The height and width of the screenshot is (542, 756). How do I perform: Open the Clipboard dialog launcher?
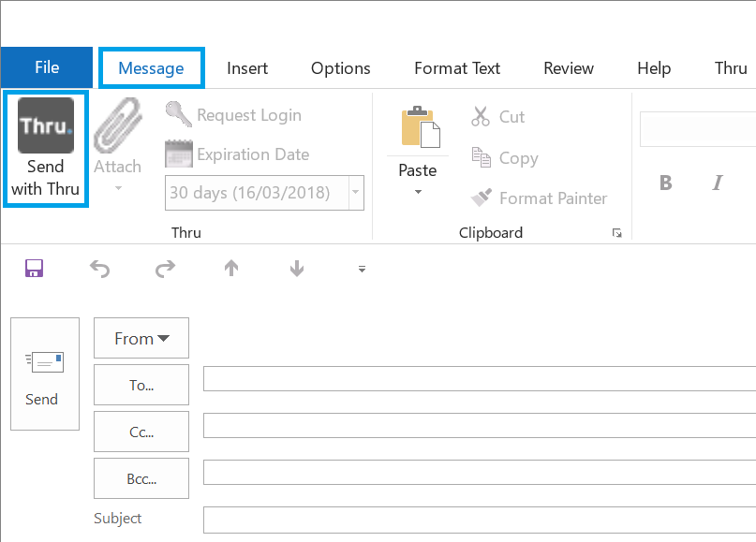[617, 233]
